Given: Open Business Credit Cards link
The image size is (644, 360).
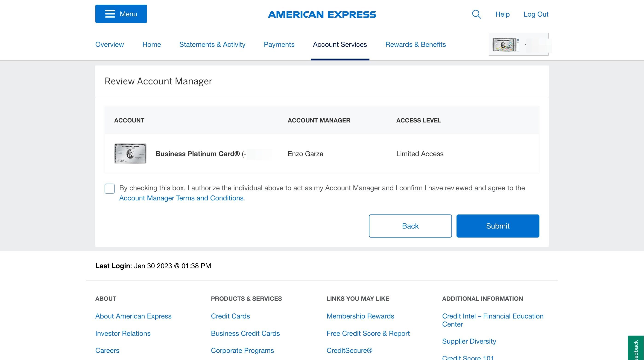Looking at the screenshot, I should [245, 333].
